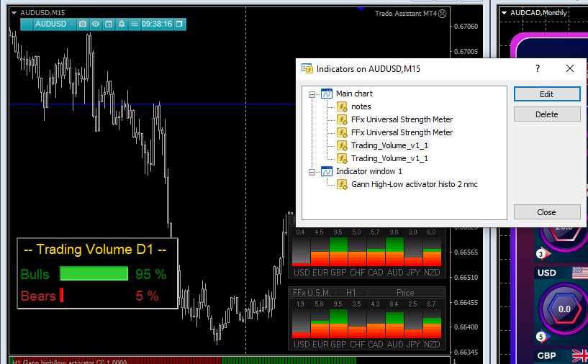Click the Price label in lower strength meter
Screen dimensions: 588x364
coord(405,293)
